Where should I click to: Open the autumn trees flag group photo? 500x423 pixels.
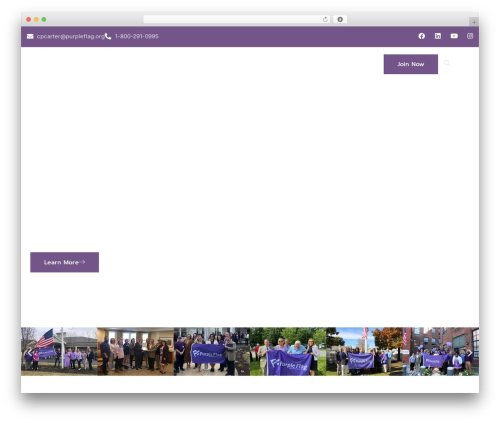364,351
